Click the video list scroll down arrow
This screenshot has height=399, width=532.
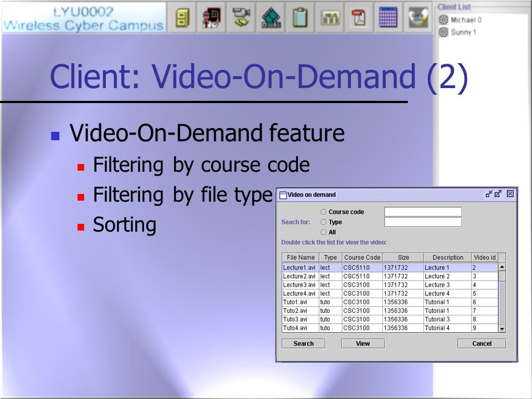[502, 329]
